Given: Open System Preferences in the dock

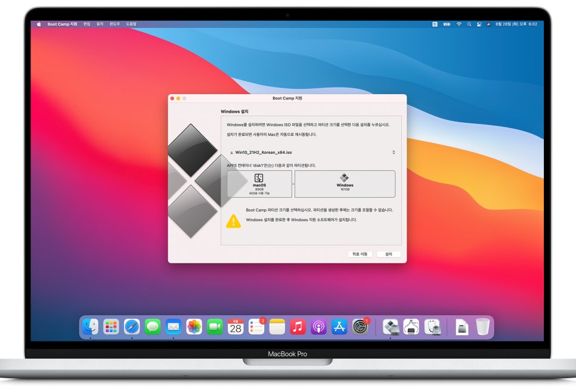Looking at the screenshot, I should 360,326.
